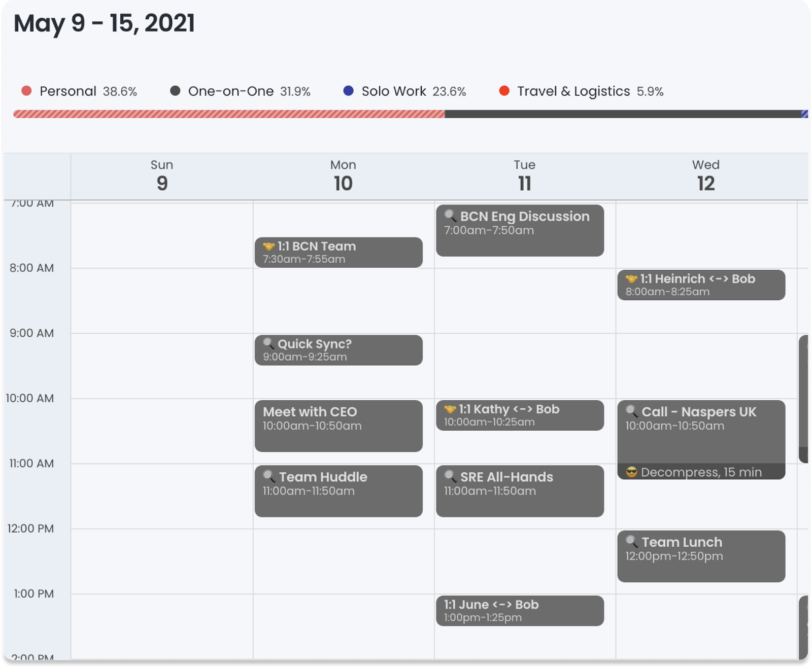Click the magnifier icon on Quick Sync event
Screen dimensions: 812x668
click(x=268, y=343)
